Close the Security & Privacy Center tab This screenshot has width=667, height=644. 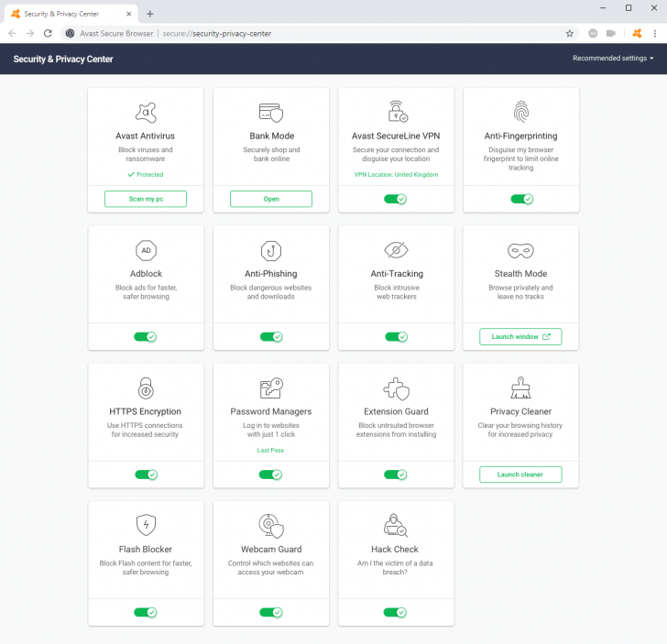pyautogui.click(x=129, y=14)
